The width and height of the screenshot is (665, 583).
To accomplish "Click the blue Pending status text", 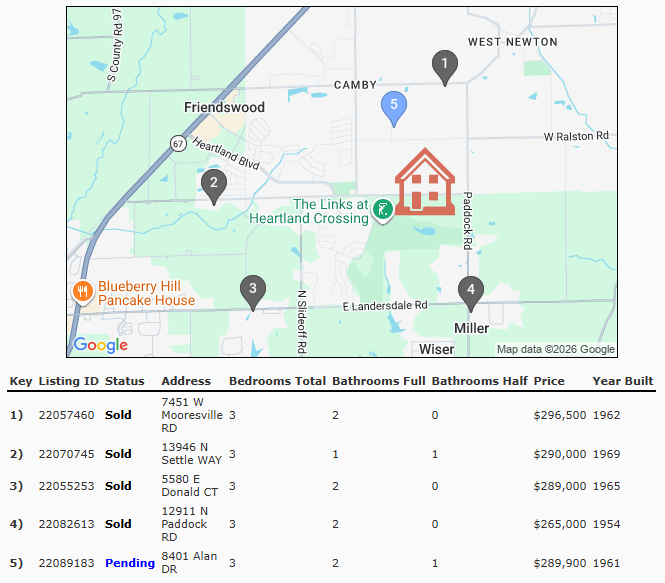I will (130, 563).
